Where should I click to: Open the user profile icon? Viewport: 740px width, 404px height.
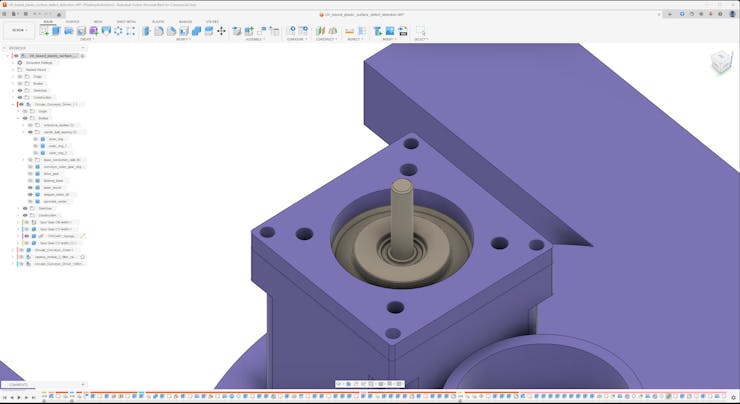[x=732, y=14]
